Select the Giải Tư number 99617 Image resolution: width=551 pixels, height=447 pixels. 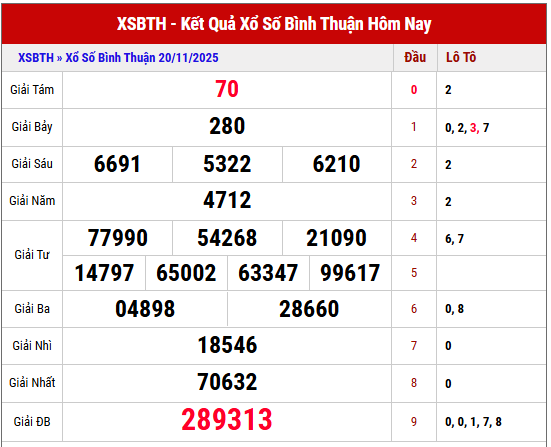pyautogui.click(x=350, y=273)
